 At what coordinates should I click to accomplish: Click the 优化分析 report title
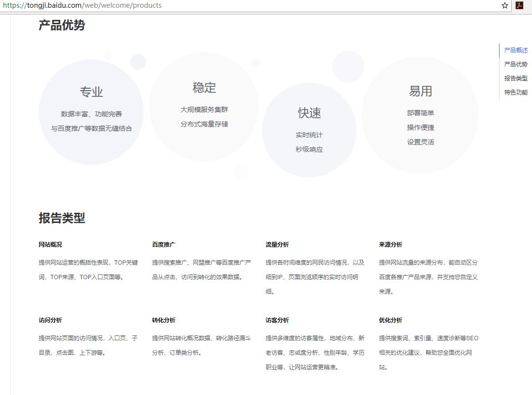point(391,320)
